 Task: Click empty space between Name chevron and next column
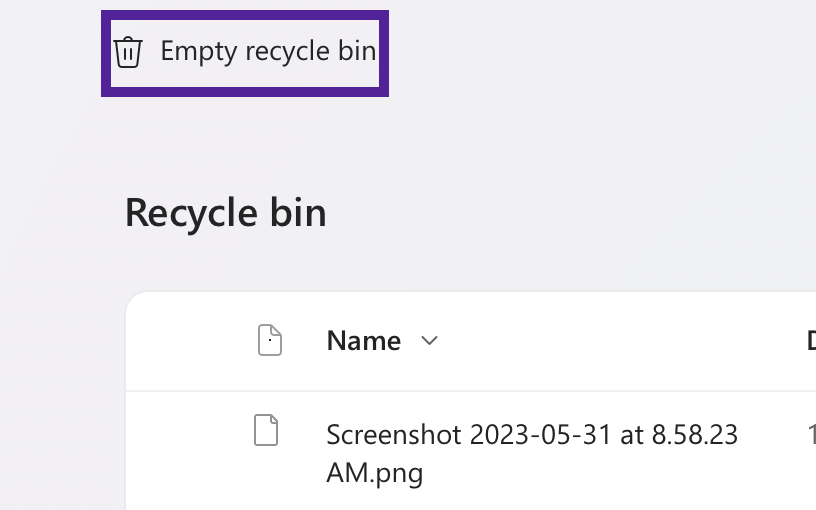point(619,341)
